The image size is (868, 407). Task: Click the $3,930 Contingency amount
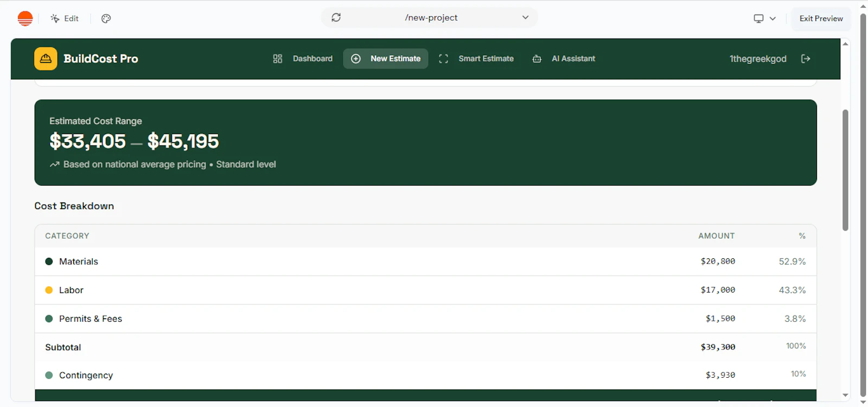(x=720, y=376)
